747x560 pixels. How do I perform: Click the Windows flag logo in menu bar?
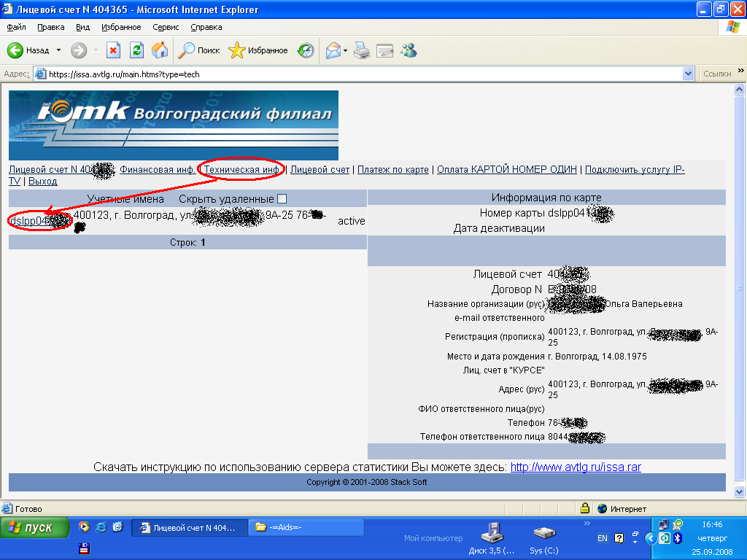(x=732, y=27)
